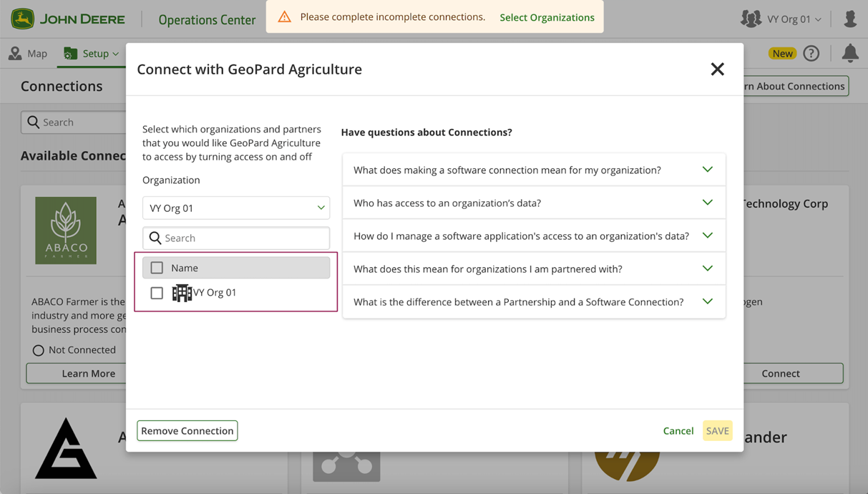Click the warning triangle alert icon
The image size is (868, 494).
pyautogui.click(x=285, y=17)
